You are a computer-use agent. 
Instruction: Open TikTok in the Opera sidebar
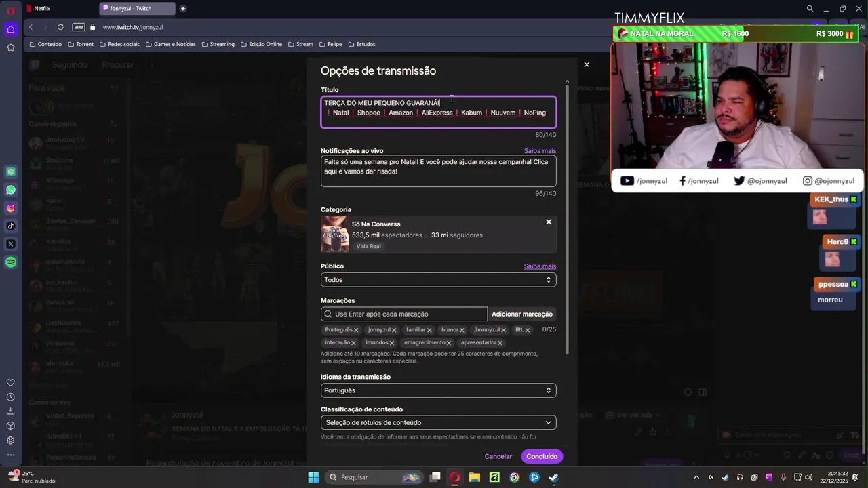[x=11, y=226]
